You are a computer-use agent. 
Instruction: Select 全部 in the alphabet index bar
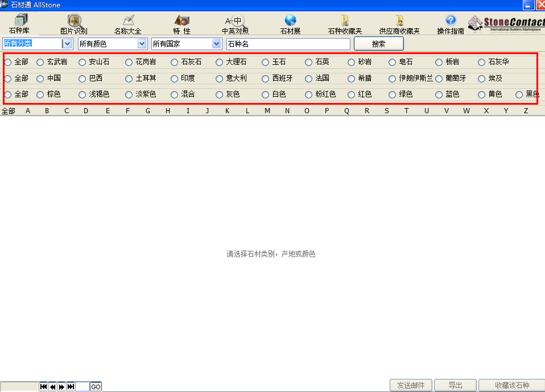coord(8,111)
